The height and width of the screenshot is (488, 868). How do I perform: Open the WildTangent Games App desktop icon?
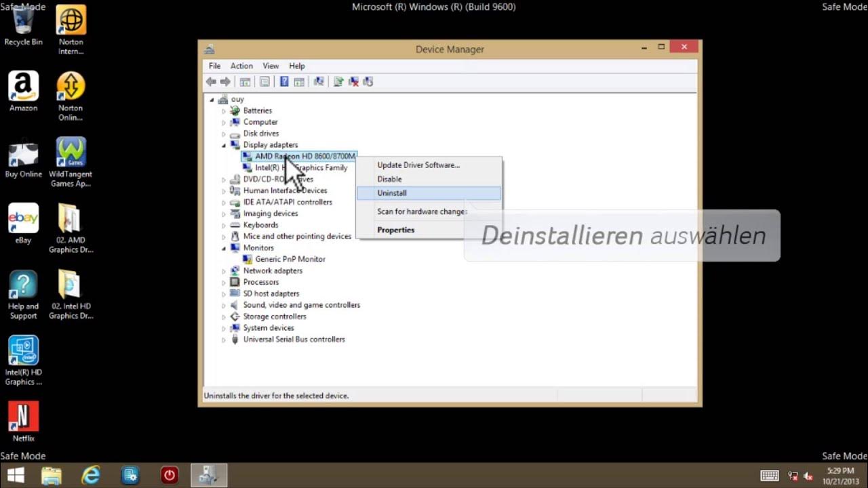(71, 163)
